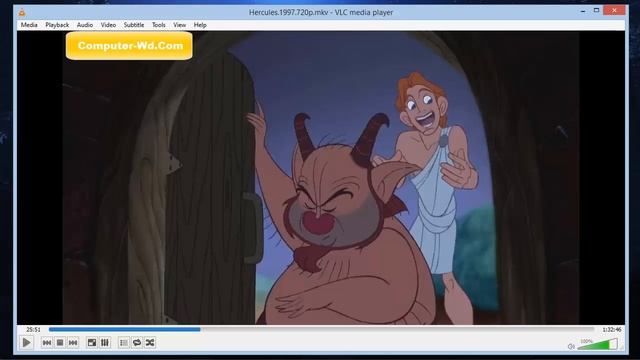This screenshot has height=360, width=640.
Task: Skip to previous media track
Action: tap(47, 342)
